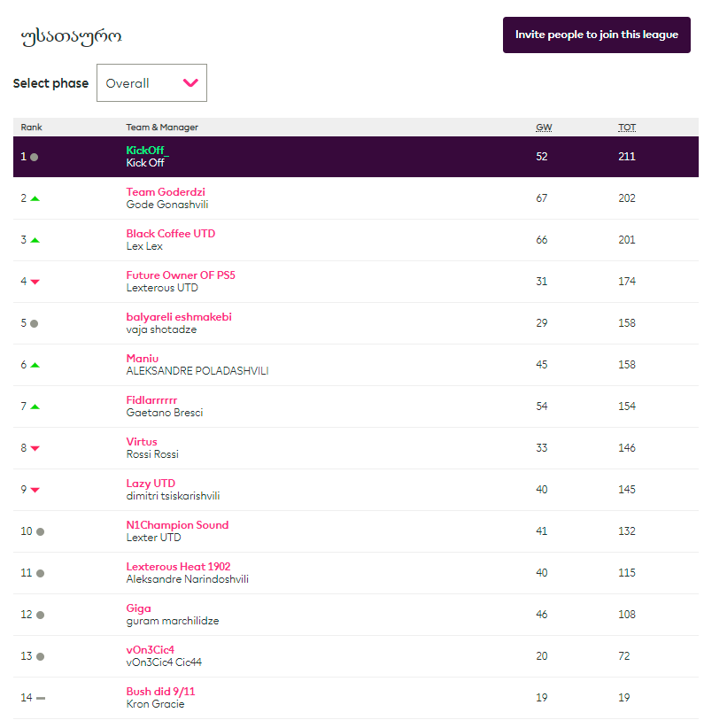Click the grey dot beside rank 5
Image resolution: width=704 pixels, height=728 pixels.
coord(35,323)
